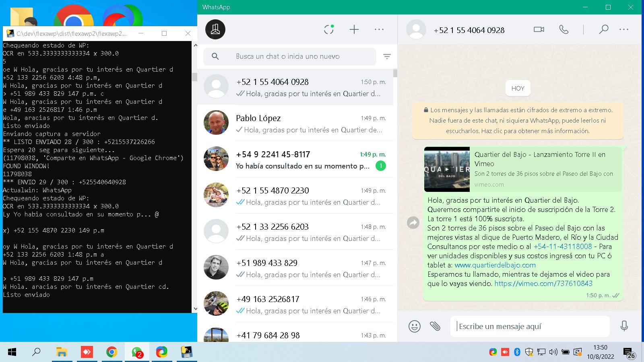Screen dimensions: 644x362
Task: Toggle the unread chats filter icon
Action: pos(387,57)
